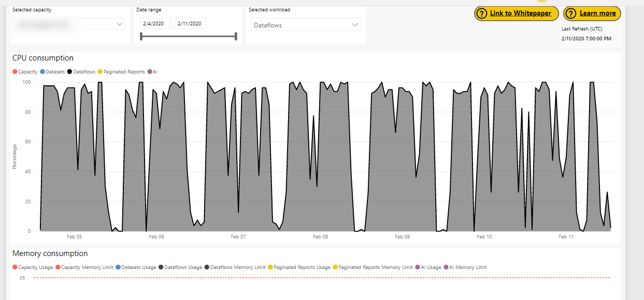This screenshot has width=644, height=300.
Task: Select Dataflows Usage legend item
Action: point(180,267)
